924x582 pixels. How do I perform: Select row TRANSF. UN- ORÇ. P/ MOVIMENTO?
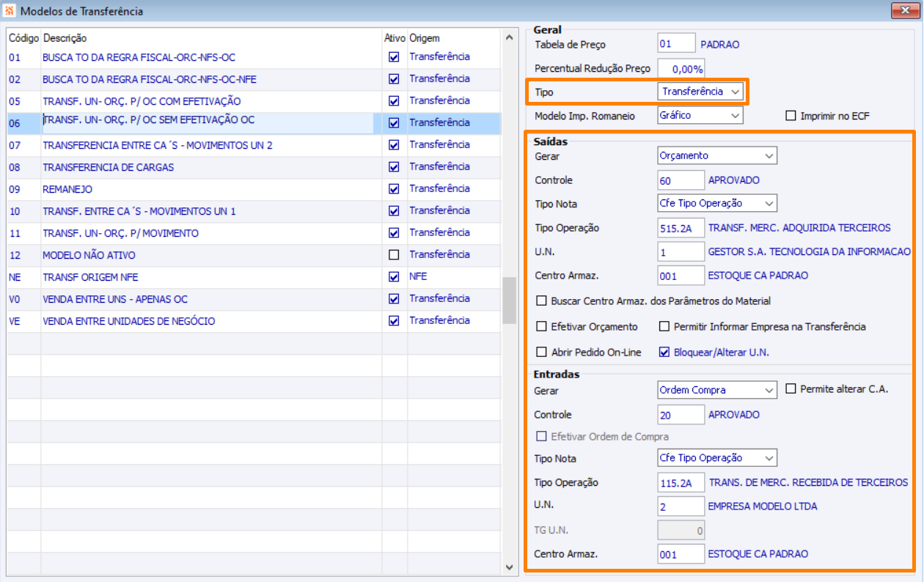click(254, 233)
